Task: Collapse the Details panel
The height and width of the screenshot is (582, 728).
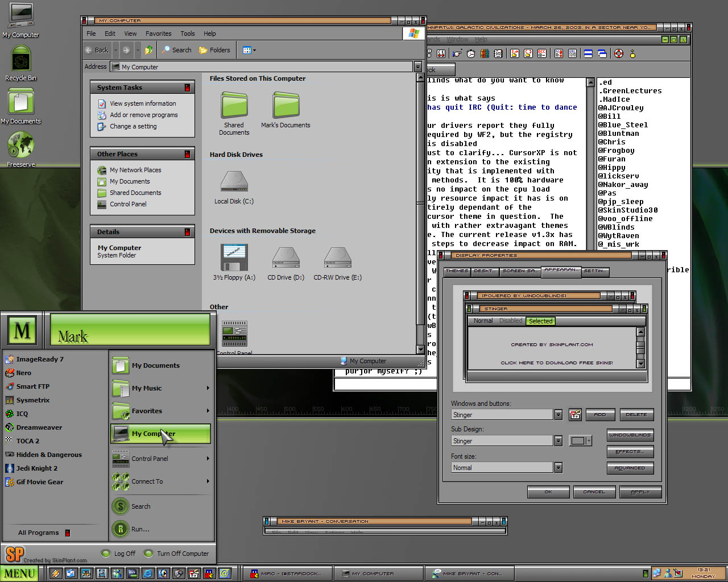Action: coord(187,232)
